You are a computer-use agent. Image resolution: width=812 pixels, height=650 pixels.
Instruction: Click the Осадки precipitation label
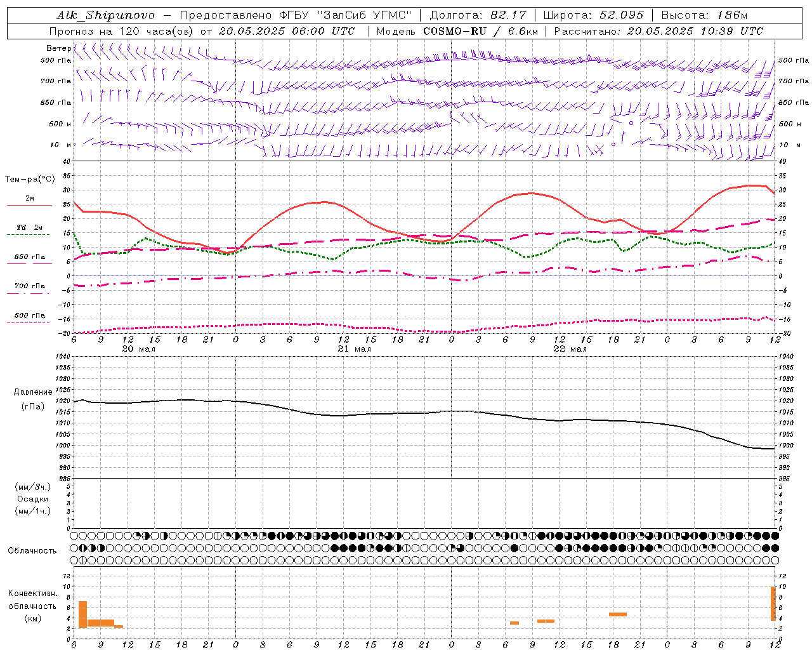click(33, 499)
